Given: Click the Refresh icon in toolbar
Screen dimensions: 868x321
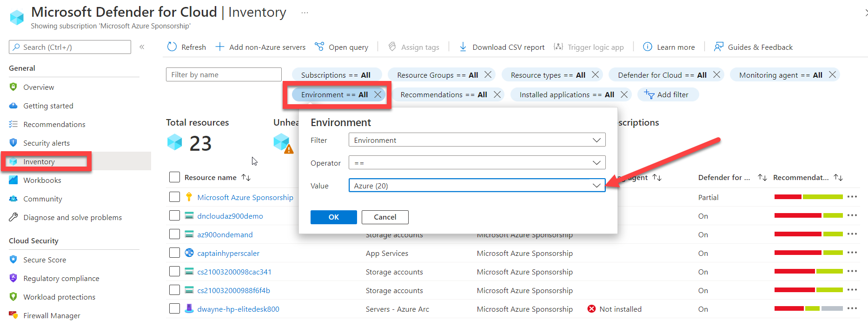Looking at the screenshot, I should tap(172, 47).
